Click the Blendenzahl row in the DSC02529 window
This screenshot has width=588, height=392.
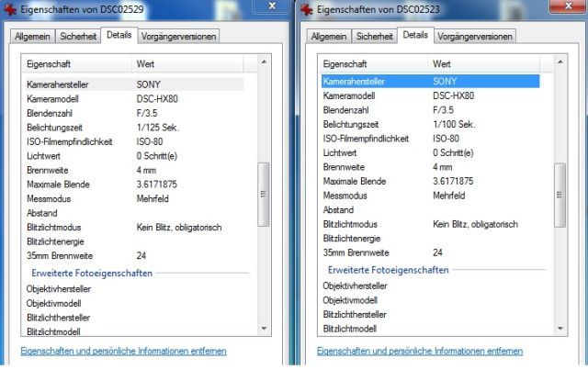pos(134,113)
